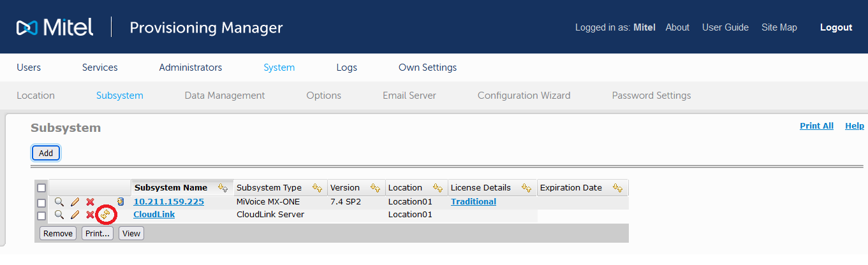Sort by Expiration Date arrows icon

(617, 188)
